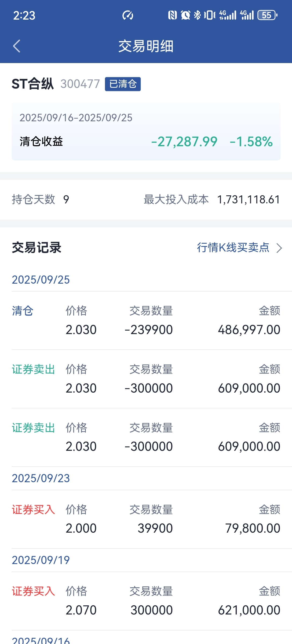Tap the 持仓天数 field
The image size is (292, 644).
(40, 200)
